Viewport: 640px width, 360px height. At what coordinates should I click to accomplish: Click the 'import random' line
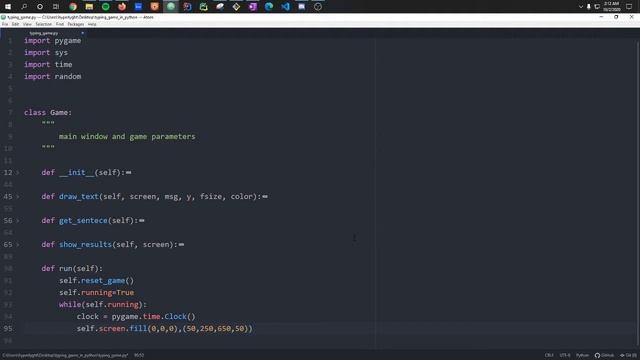52,76
